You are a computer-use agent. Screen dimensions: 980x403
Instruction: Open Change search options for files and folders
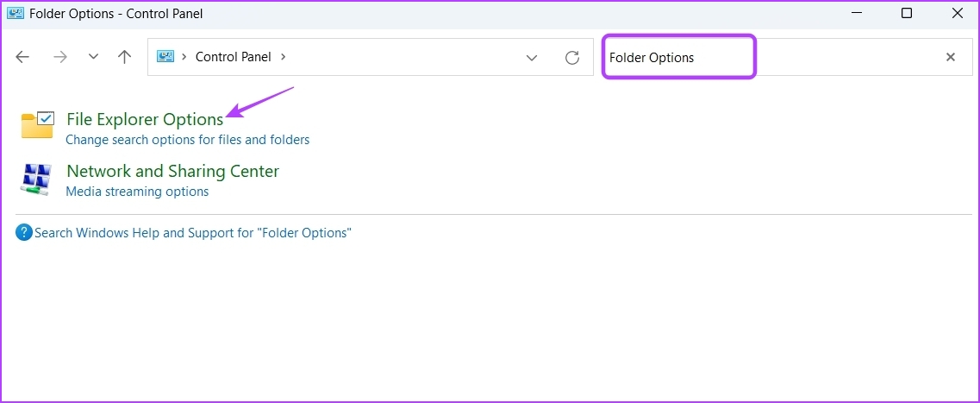point(188,140)
